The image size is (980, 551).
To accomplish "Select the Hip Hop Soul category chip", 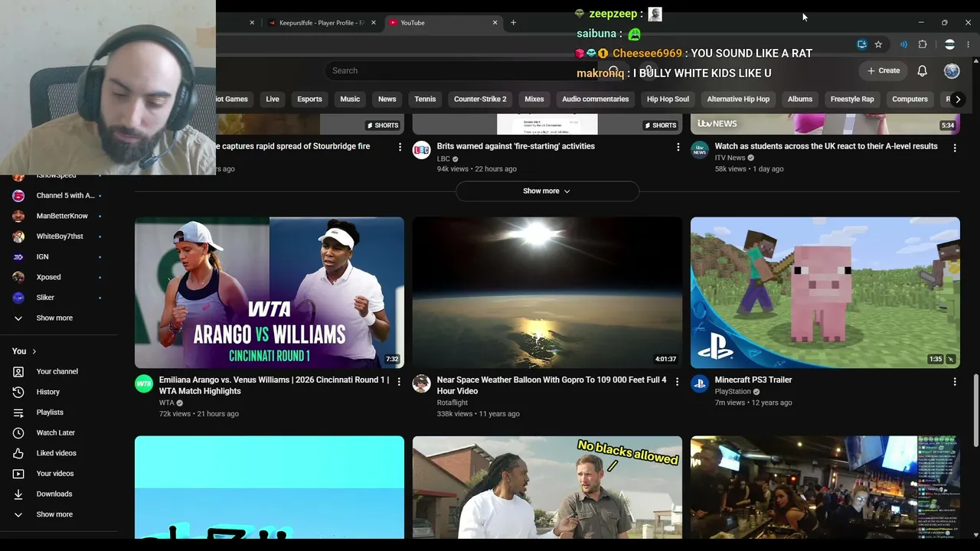I will [668, 99].
